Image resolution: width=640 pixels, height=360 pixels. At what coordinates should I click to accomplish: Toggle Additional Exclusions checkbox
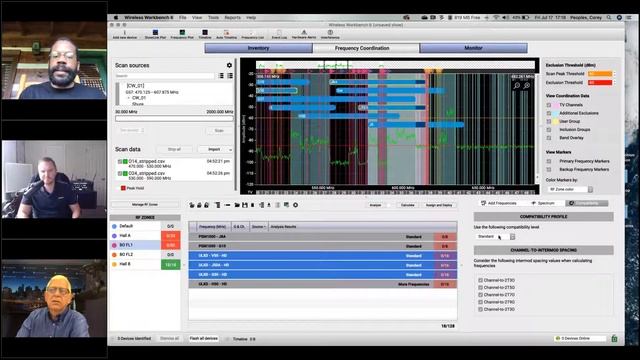[x=549, y=113]
